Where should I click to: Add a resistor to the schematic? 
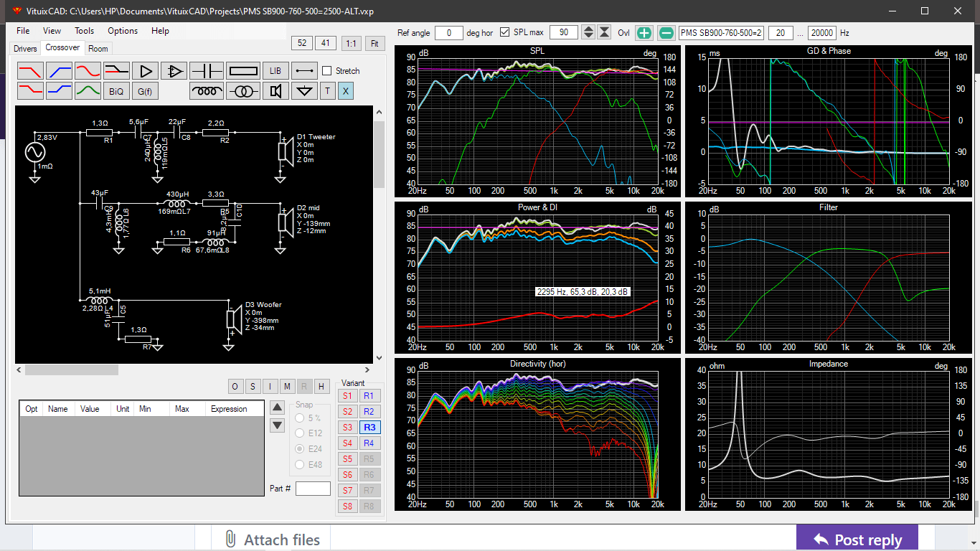tap(243, 71)
